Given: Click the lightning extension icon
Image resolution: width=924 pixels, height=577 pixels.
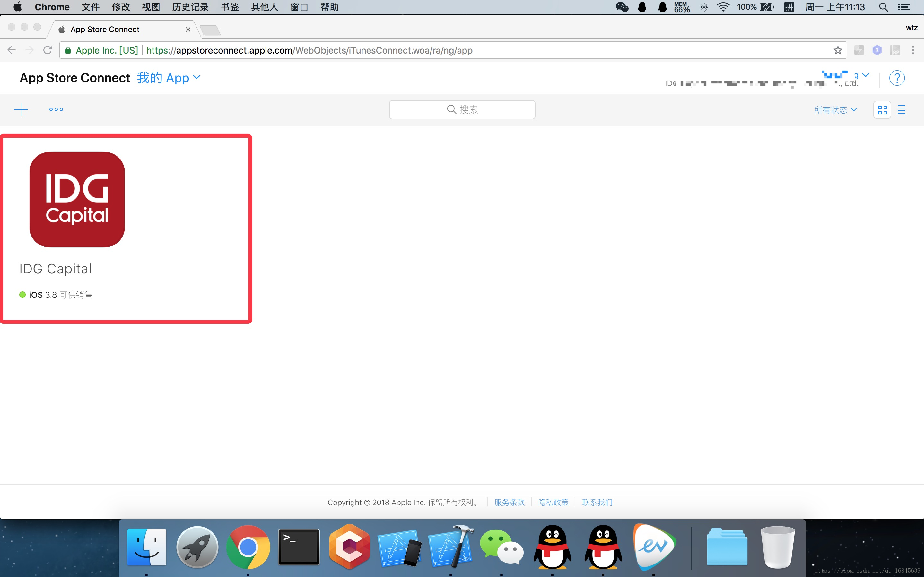Looking at the screenshot, I should click(859, 50).
